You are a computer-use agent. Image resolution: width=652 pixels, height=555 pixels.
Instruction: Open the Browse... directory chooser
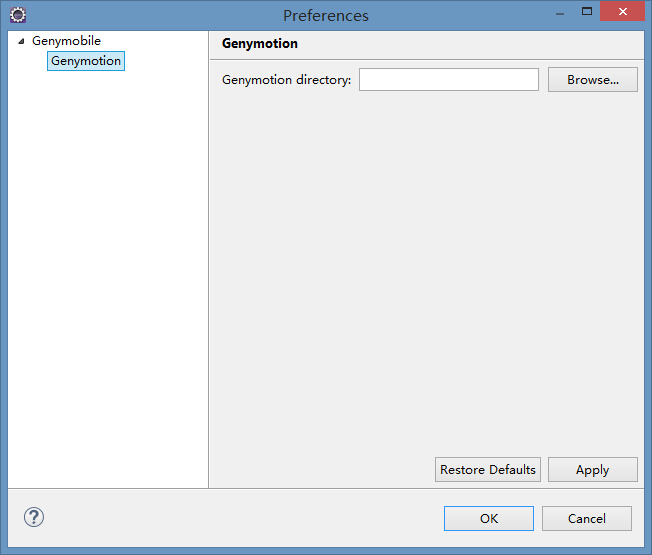pos(593,79)
